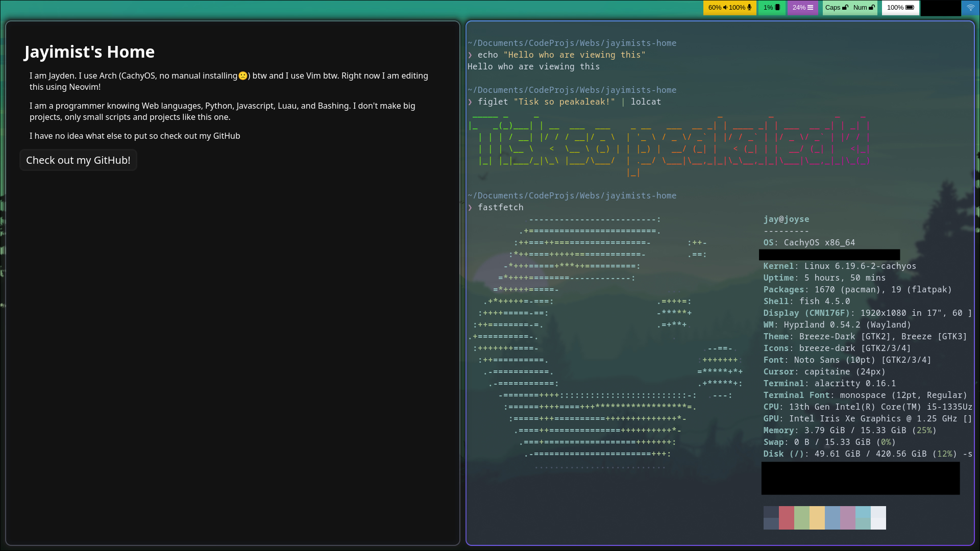980x551 pixels.
Task: Click the jay@joyse hostname text
Action: point(786,219)
